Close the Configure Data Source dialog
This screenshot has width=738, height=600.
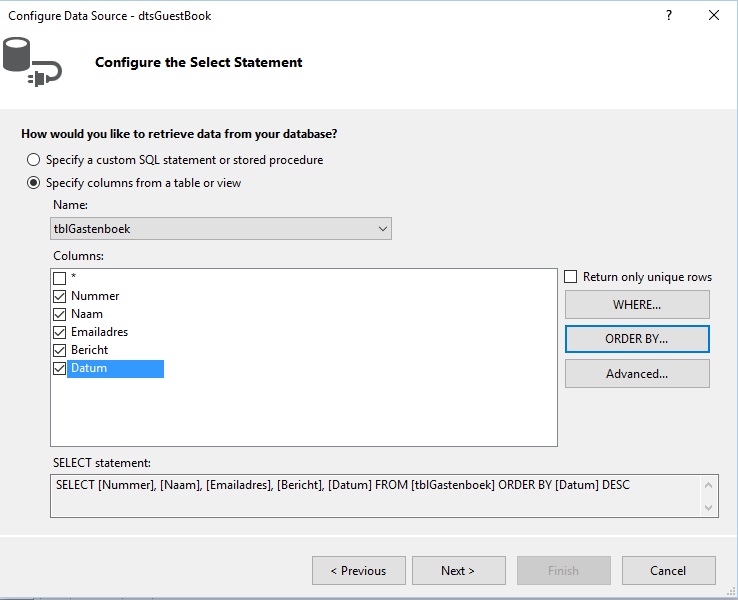[x=714, y=15]
